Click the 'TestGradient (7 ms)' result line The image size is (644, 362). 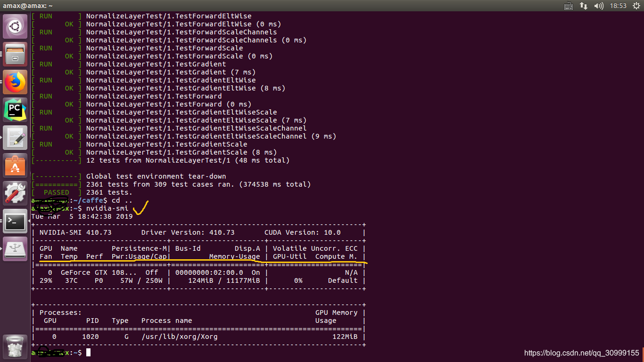171,72
